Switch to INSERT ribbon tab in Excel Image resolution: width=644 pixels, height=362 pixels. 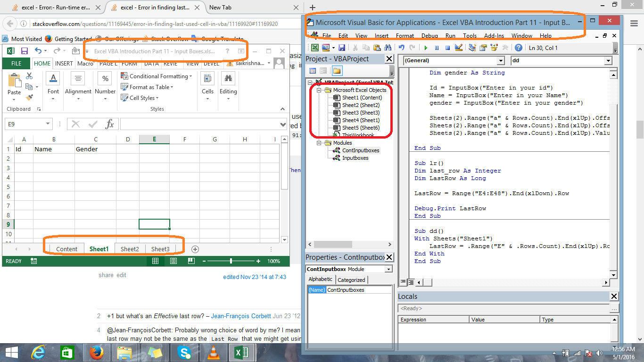point(64,63)
